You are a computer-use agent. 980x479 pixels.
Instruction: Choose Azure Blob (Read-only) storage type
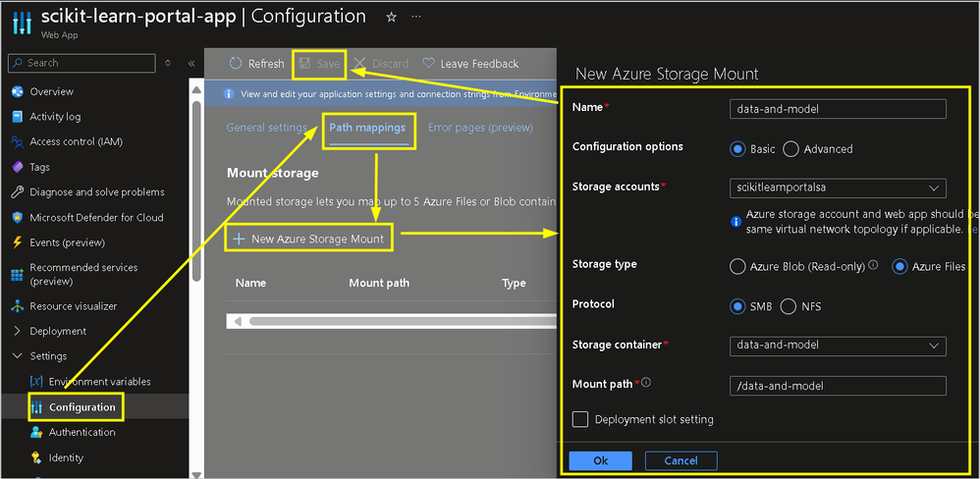(x=738, y=267)
